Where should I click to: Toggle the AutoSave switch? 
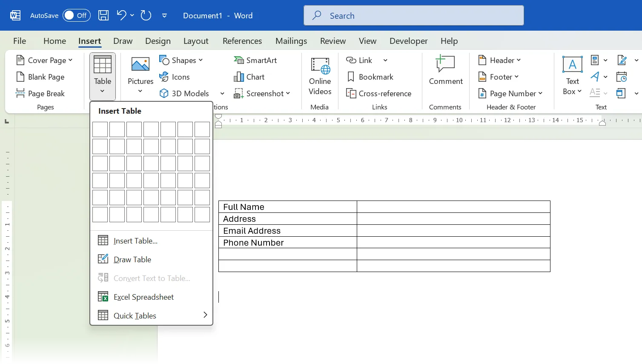click(x=76, y=15)
